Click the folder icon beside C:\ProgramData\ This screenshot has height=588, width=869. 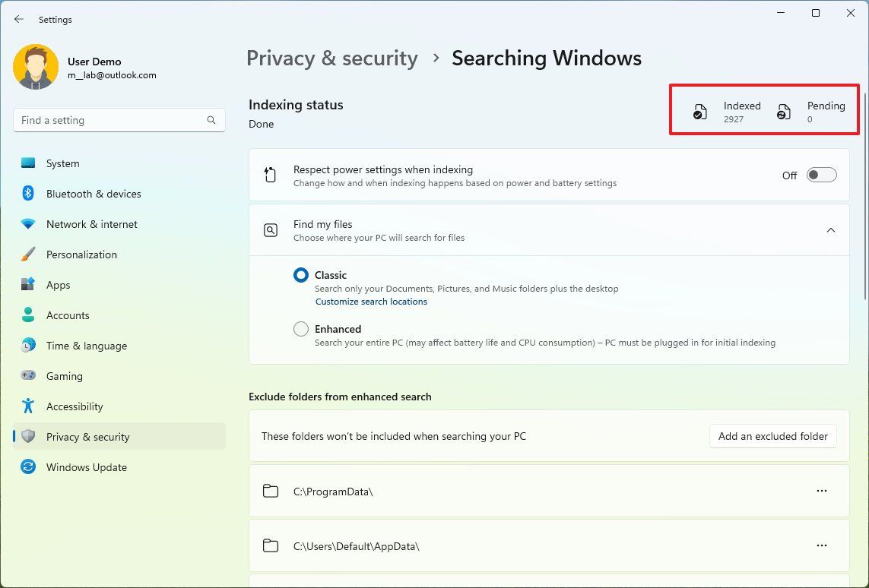point(271,491)
